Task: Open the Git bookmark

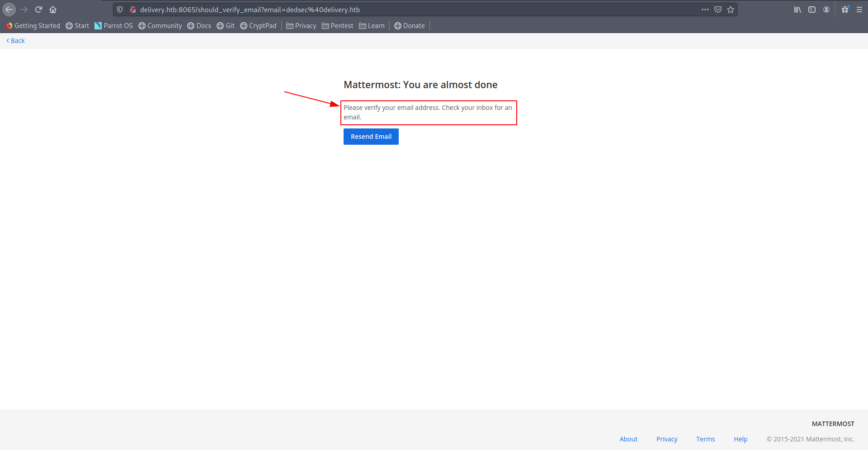Action: 226,26
